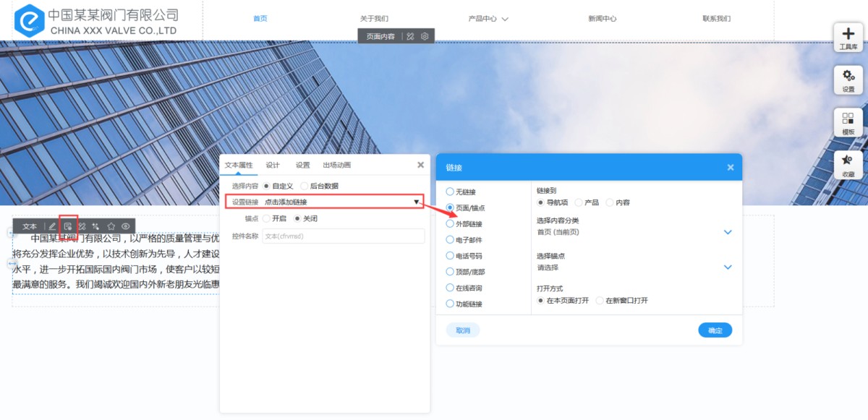Switch to the 设置 tab in text panel
Screen dimensions: 868x420
302,165
